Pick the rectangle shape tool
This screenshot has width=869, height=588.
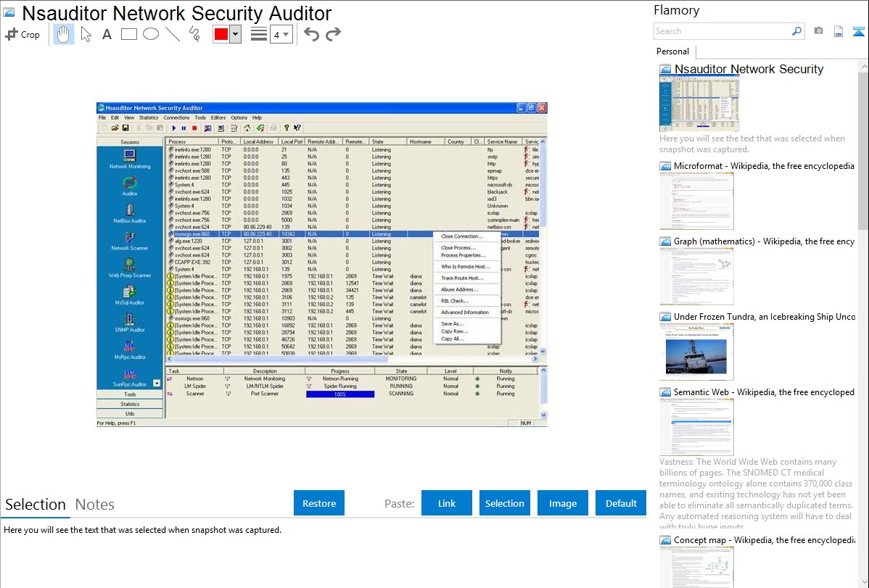click(128, 34)
